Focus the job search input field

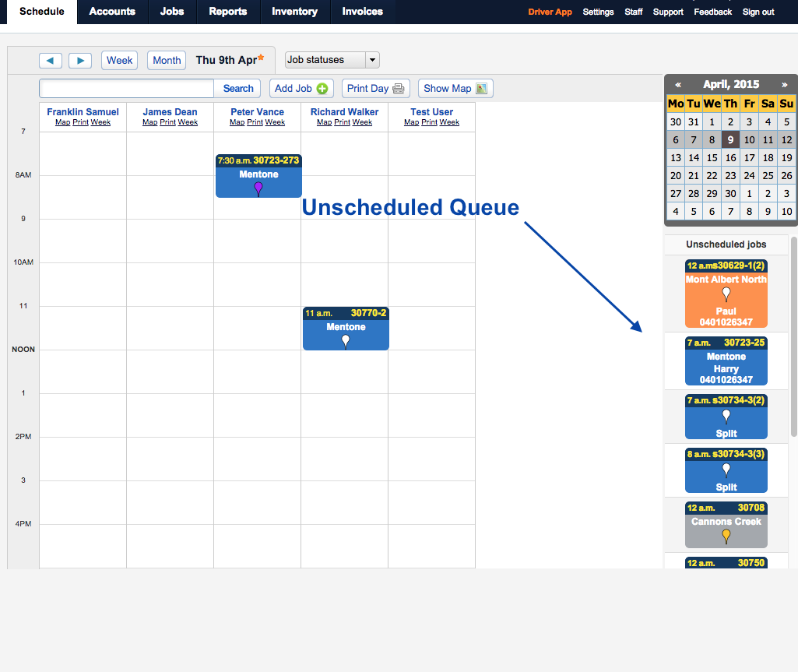127,89
